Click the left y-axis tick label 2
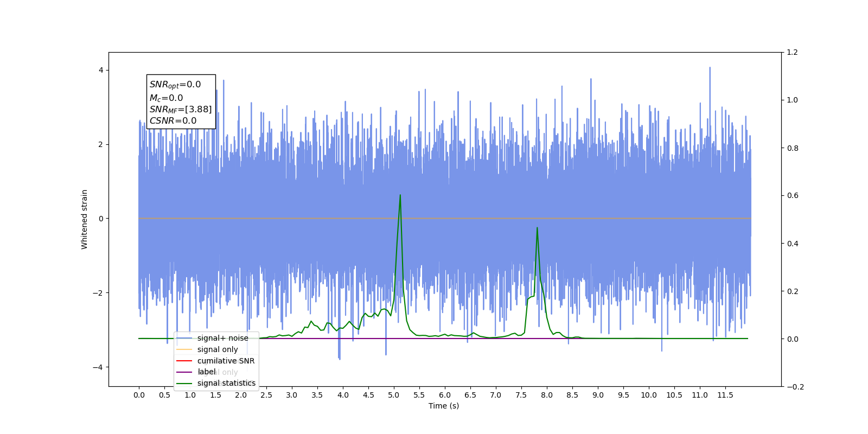Image resolution: width=868 pixels, height=434 pixels. click(x=101, y=144)
